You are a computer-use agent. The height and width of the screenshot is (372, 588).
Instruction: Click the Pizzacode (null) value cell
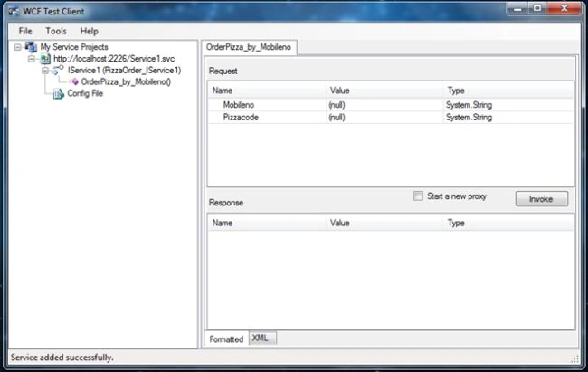(x=384, y=118)
